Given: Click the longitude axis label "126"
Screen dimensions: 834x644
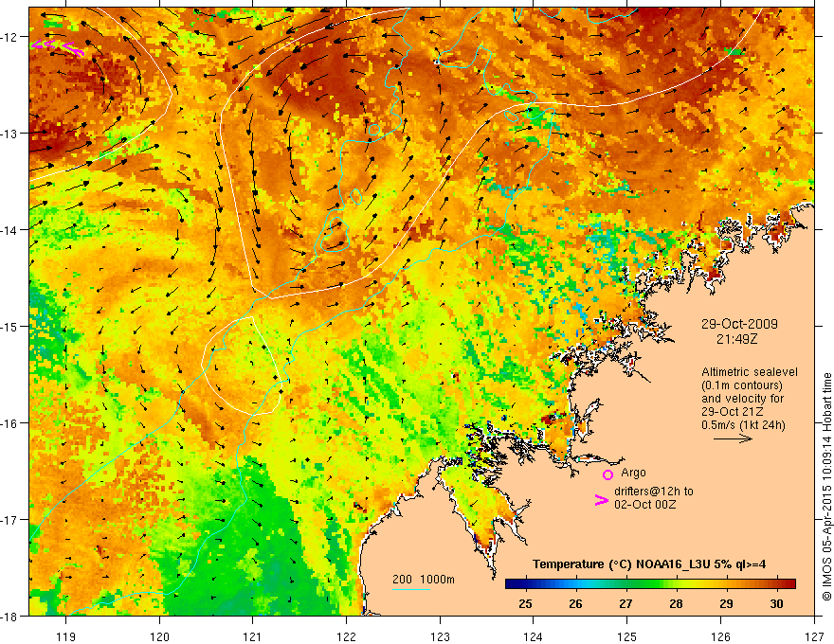Looking at the screenshot, I should [x=720, y=637].
